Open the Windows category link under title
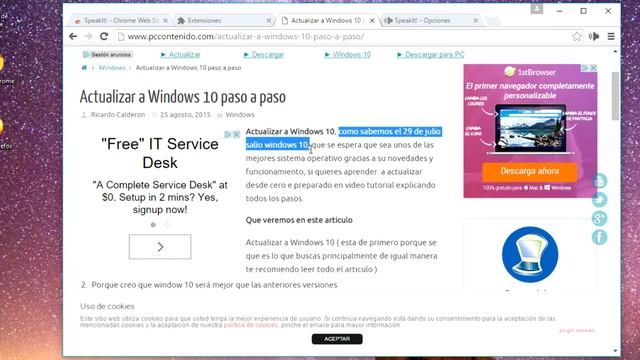640x360 pixels. click(240, 115)
